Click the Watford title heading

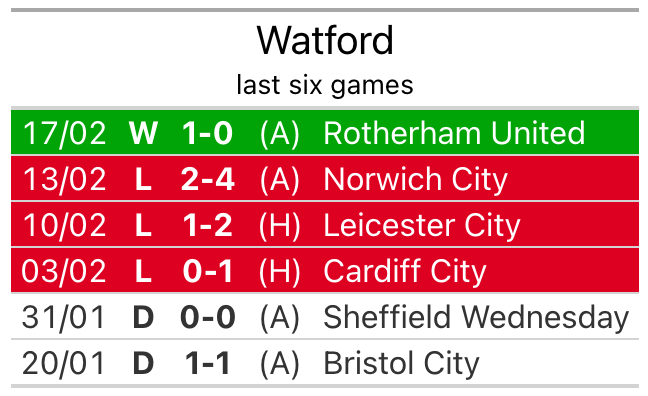point(325,41)
